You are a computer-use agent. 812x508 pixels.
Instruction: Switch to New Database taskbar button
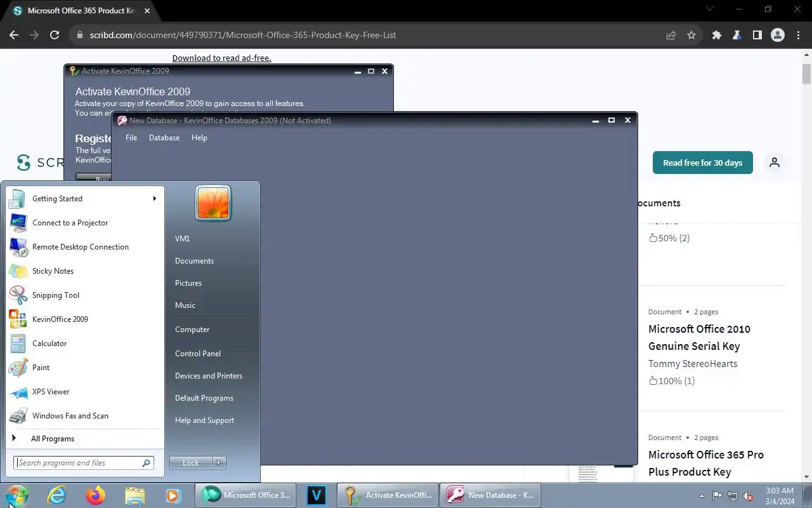click(490, 495)
